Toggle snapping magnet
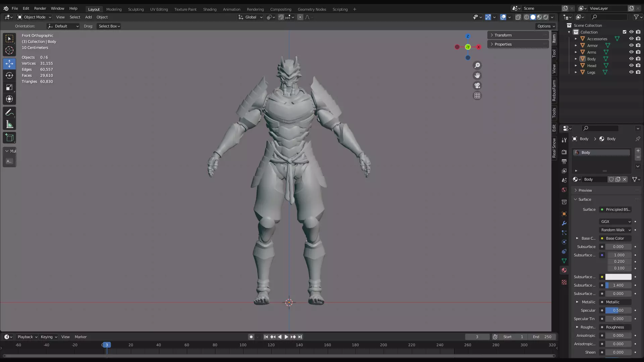Viewport: 644px width, 362px height. click(281, 17)
